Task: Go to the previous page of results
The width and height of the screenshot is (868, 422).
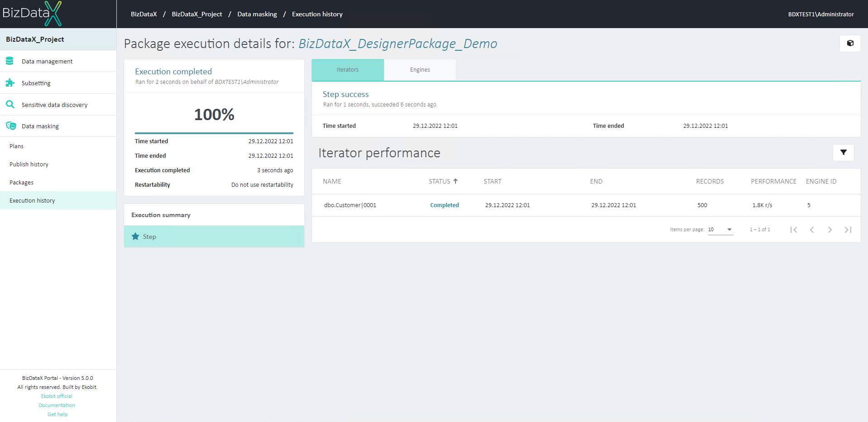Action: pyautogui.click(x=811, y=230)
